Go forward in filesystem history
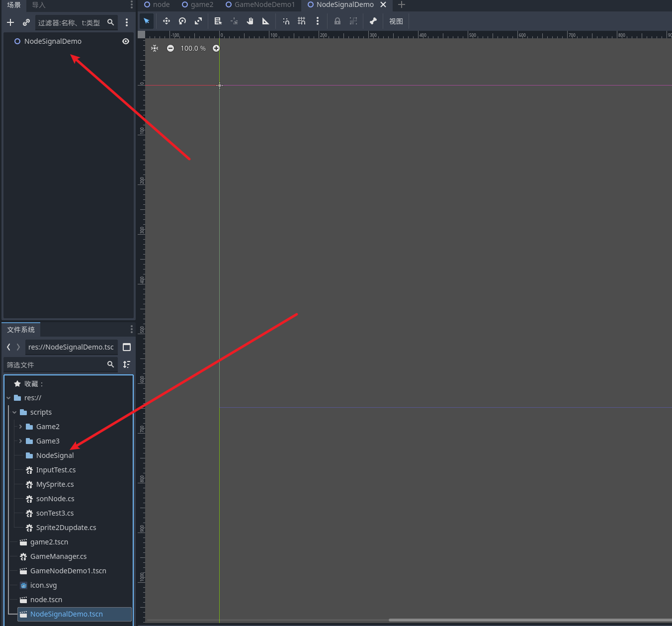The height and width of the screenshot is (626, 672). click(18, 347)
